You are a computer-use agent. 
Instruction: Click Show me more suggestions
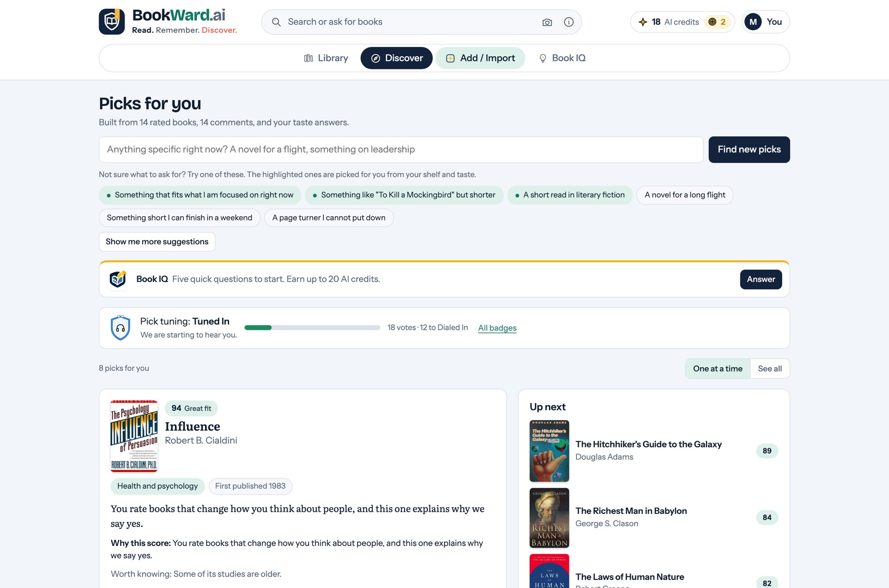157,242
